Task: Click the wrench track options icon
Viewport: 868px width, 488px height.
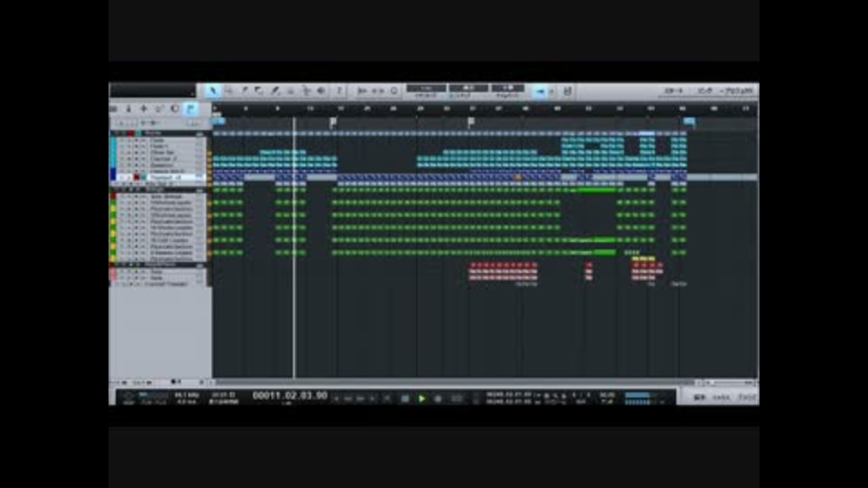Action: pos(144,109)
